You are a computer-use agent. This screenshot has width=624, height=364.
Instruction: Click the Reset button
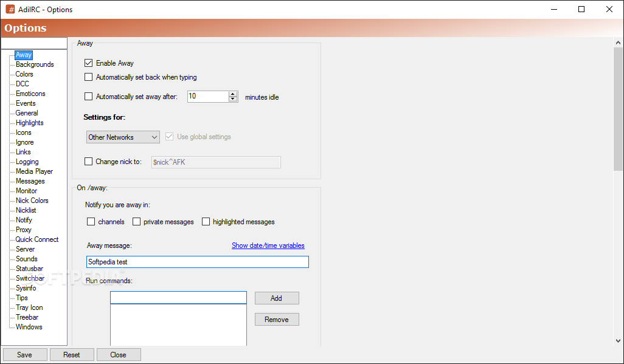point(72,354)
